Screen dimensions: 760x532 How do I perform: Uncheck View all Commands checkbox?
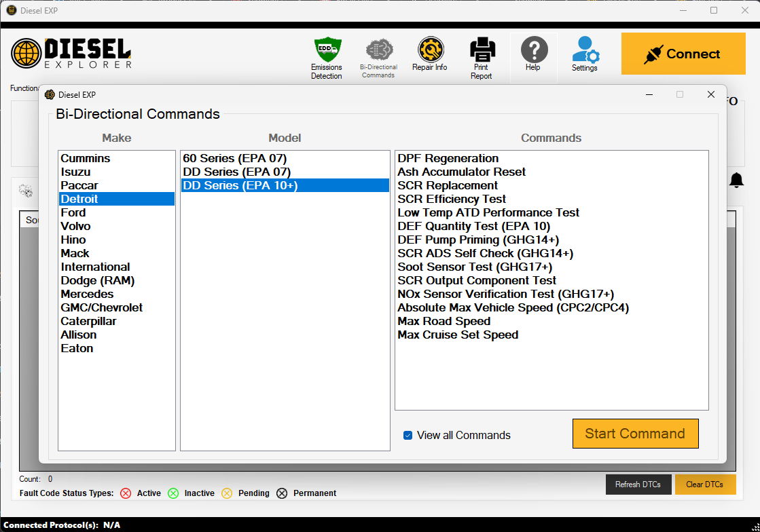point(408,435)
